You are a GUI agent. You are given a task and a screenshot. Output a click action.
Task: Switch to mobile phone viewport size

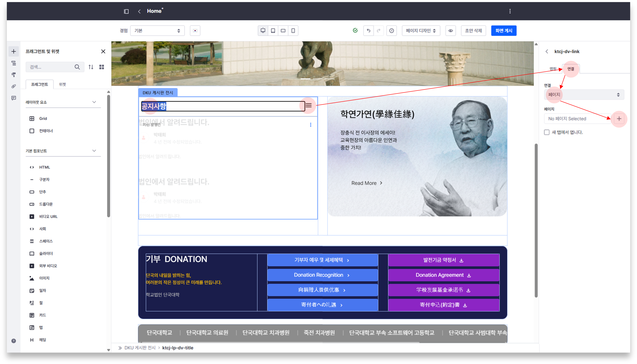(293, 31)
